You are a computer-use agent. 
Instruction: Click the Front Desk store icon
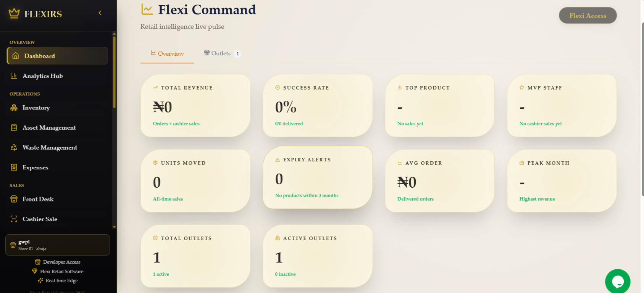tap(14, 199)
